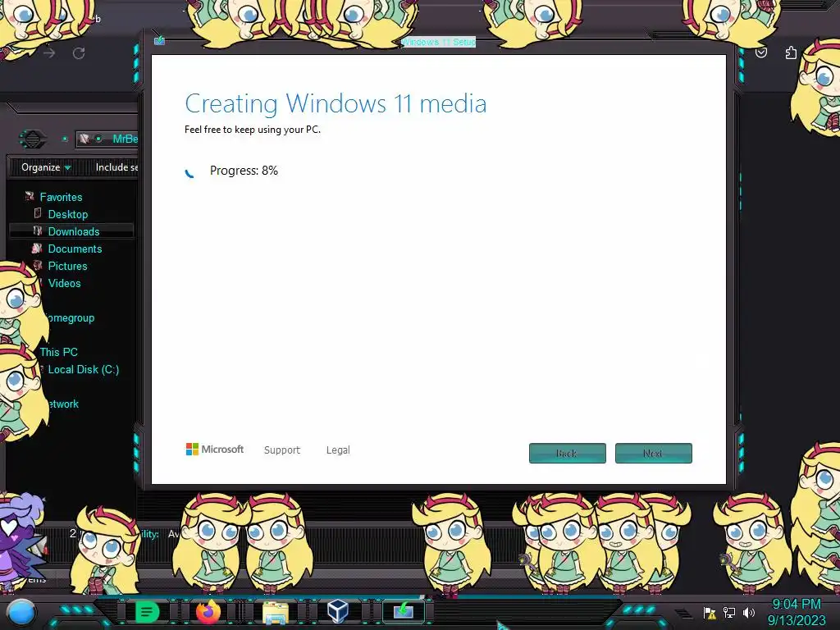This screenshot has width=840, height=630.
Task: Click the Explorer navigation hexagon button
Action: coord(33,139)
